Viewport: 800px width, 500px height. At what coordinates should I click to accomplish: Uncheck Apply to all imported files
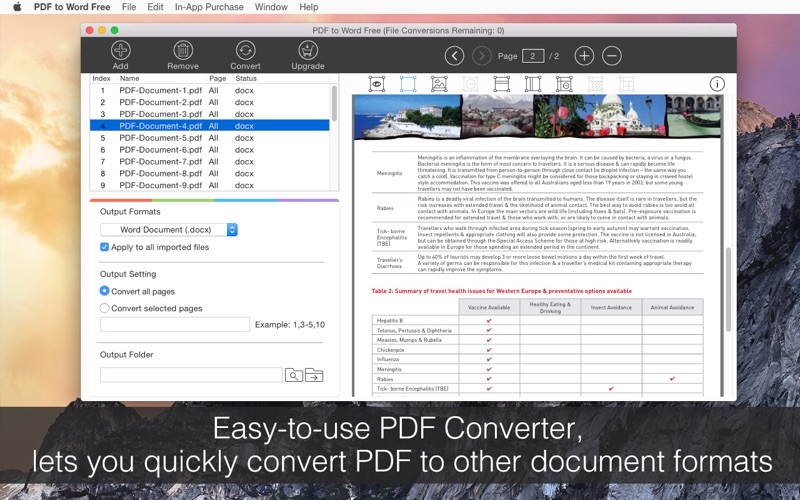105,247
